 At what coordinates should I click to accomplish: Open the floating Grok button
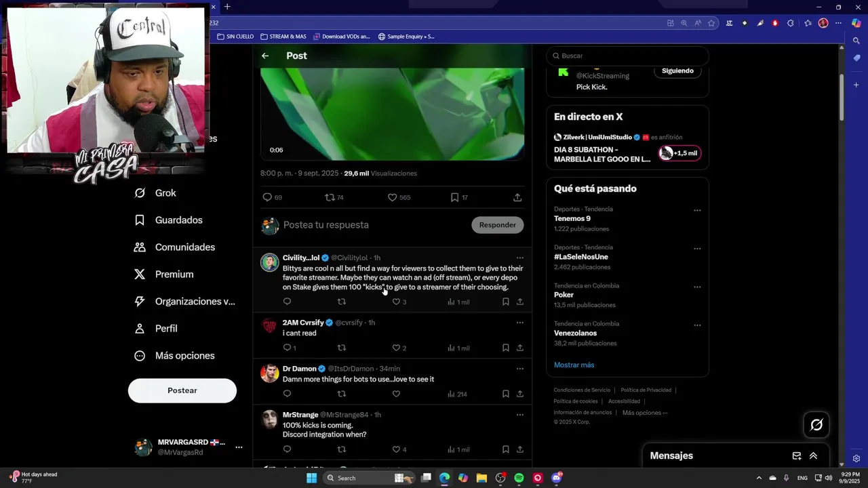[816, 425]
